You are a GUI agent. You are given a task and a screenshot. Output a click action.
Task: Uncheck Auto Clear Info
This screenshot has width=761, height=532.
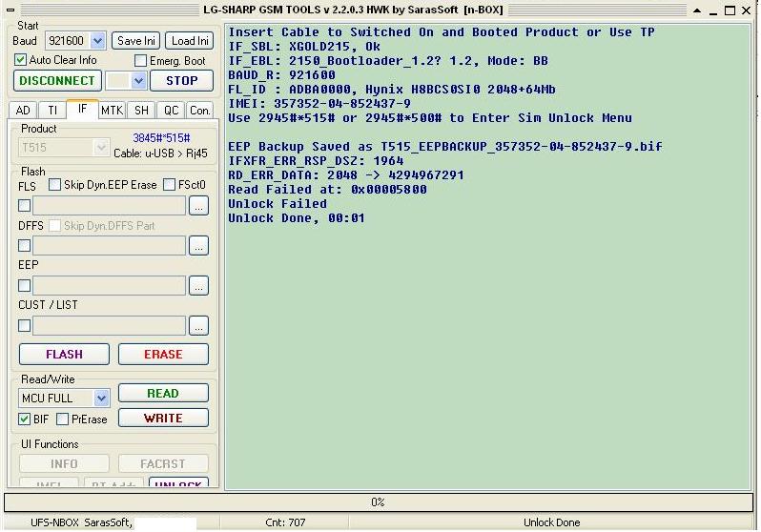20,60
